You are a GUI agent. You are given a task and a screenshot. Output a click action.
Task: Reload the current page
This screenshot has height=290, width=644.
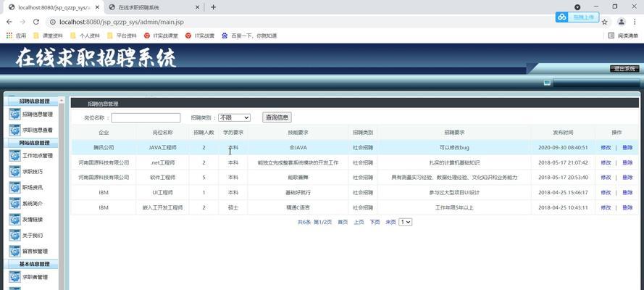coord(36,22)
